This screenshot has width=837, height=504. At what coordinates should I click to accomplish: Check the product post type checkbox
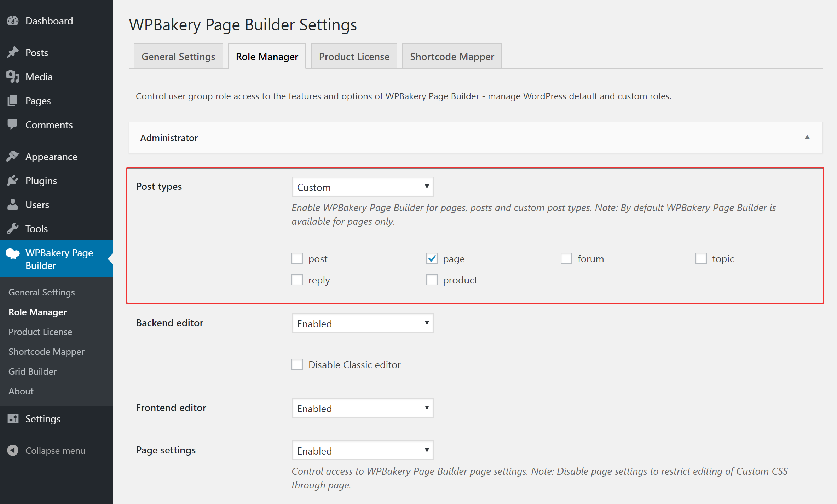(432, 280)
